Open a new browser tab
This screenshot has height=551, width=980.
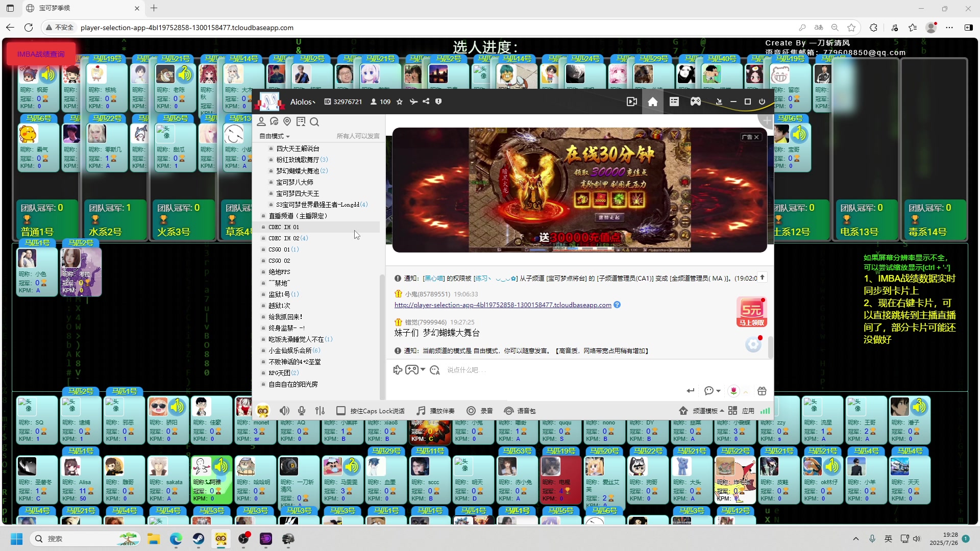coord(154,8)
